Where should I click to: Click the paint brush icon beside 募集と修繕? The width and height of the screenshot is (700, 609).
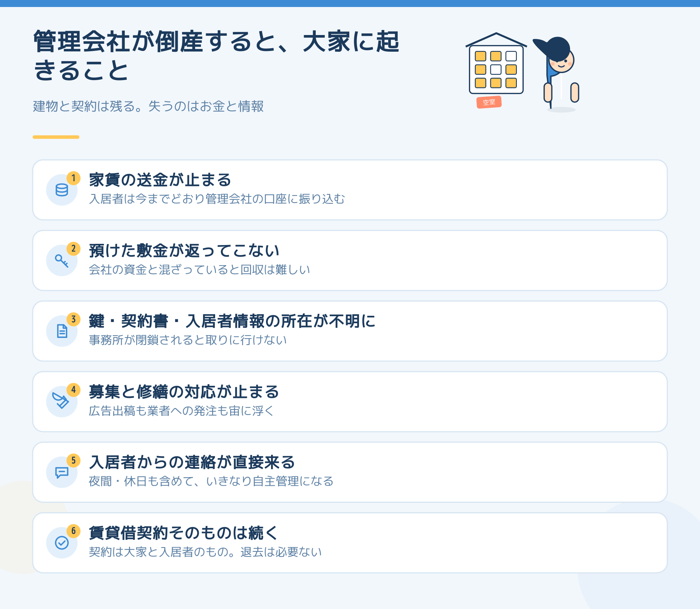[x=61, y=401]
